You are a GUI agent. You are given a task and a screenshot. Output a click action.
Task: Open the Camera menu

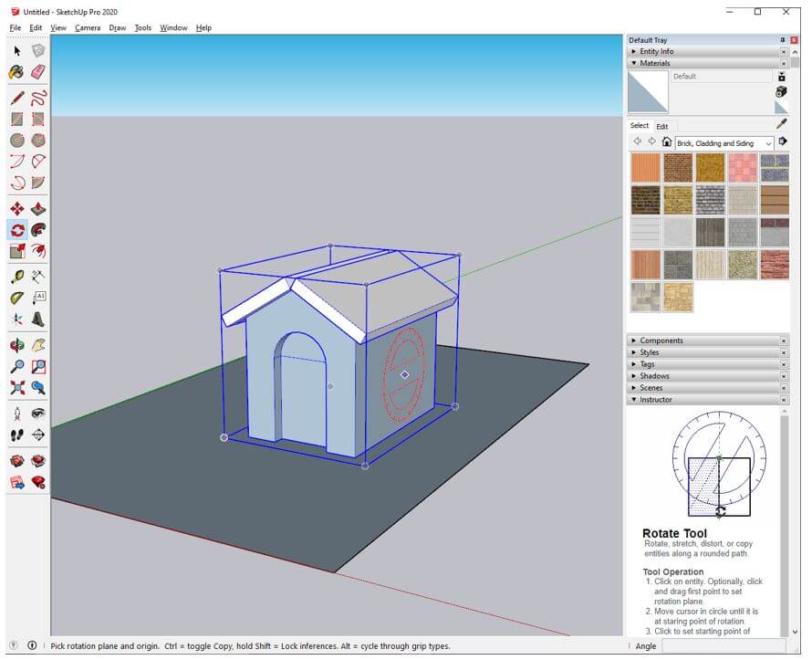click(88, 27)
